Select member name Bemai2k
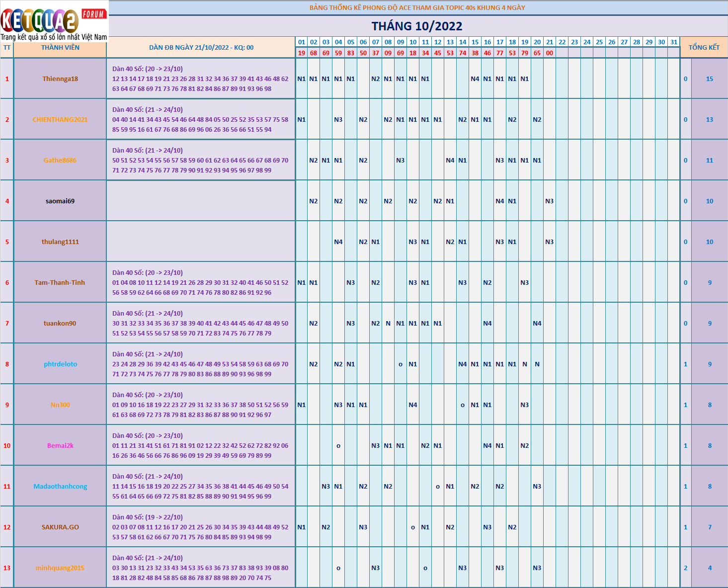 [60, 445]
